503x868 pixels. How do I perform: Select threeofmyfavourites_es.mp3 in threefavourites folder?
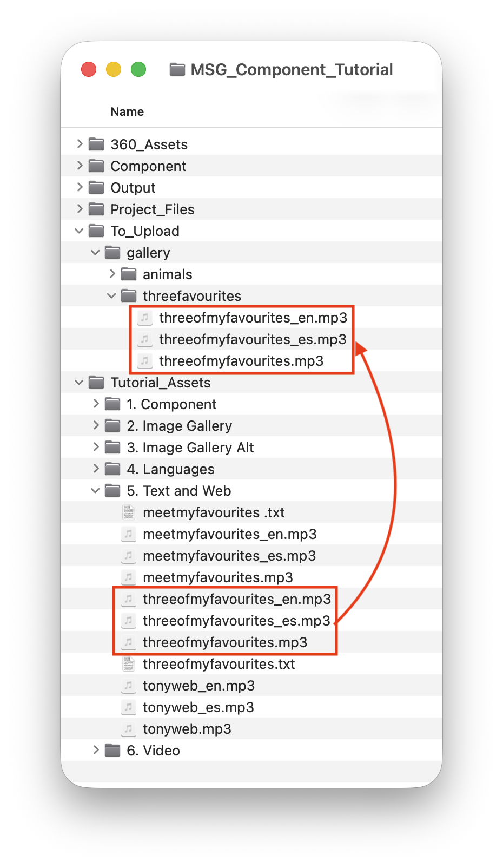pyautogui.click(x=251, y=339)
